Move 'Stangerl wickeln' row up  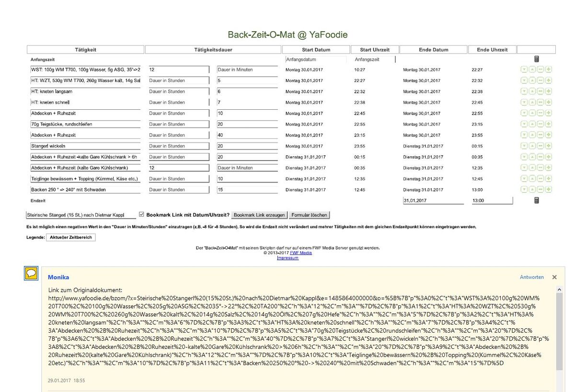point(532,146)
